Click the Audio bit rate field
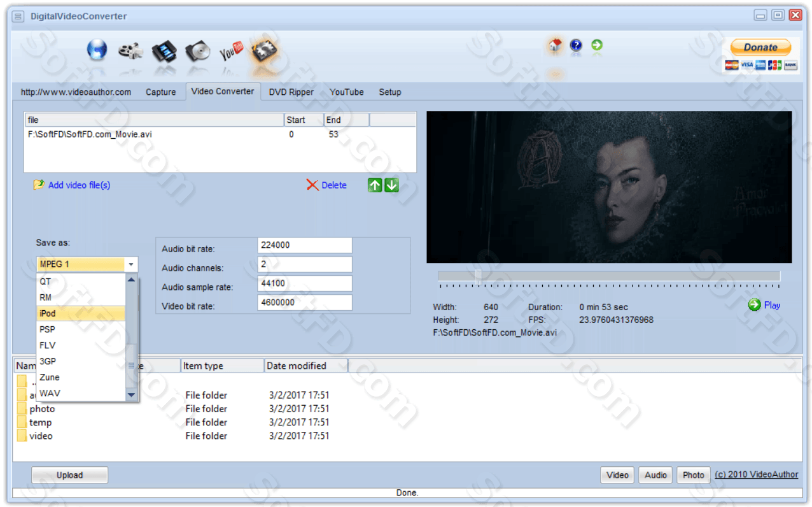Image resolution: width=812 pixels, height=507 pixels. (305, 245)
